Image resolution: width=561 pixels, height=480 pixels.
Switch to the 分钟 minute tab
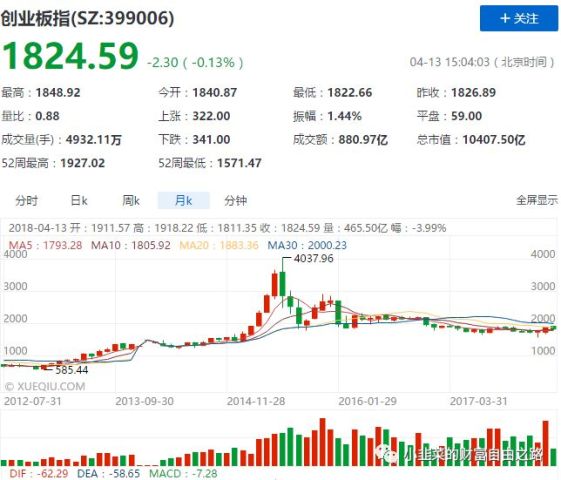(235, 201)
